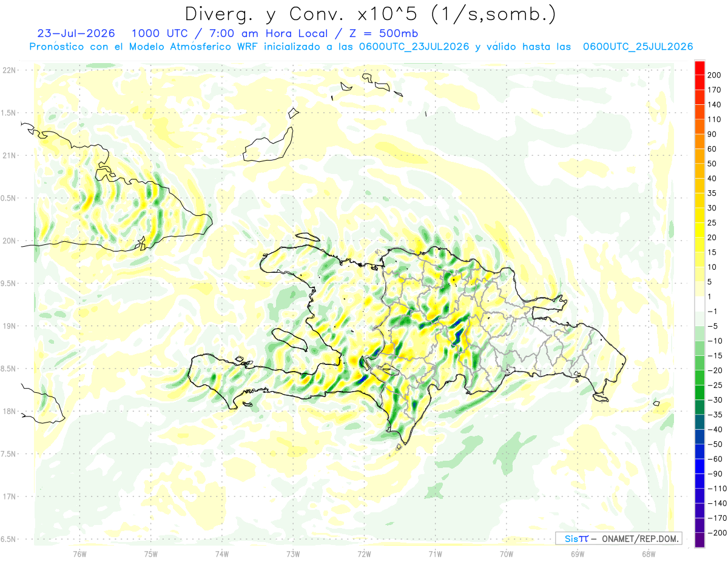Click the '76W' longitude label
The height and width of the screenshot is (562, 728).
[x=79, y=553]
